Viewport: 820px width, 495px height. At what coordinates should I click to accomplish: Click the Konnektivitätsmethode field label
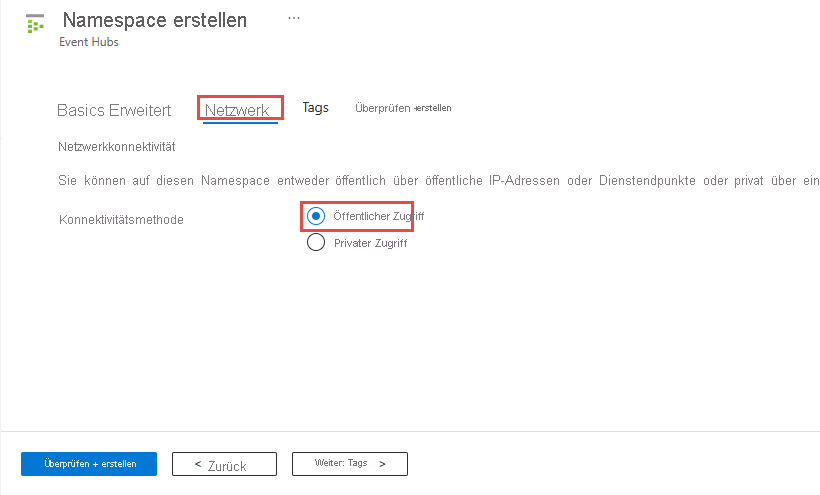(121, 219)
